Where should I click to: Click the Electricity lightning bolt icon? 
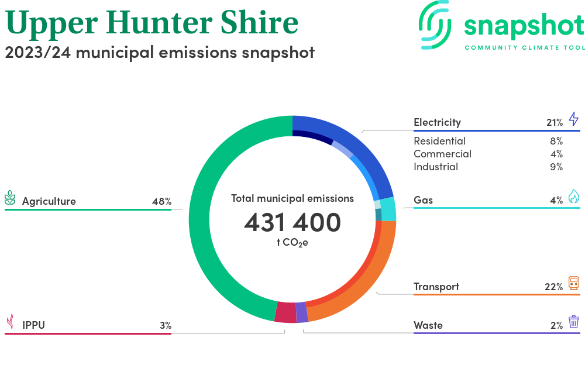tap(573, 119)
